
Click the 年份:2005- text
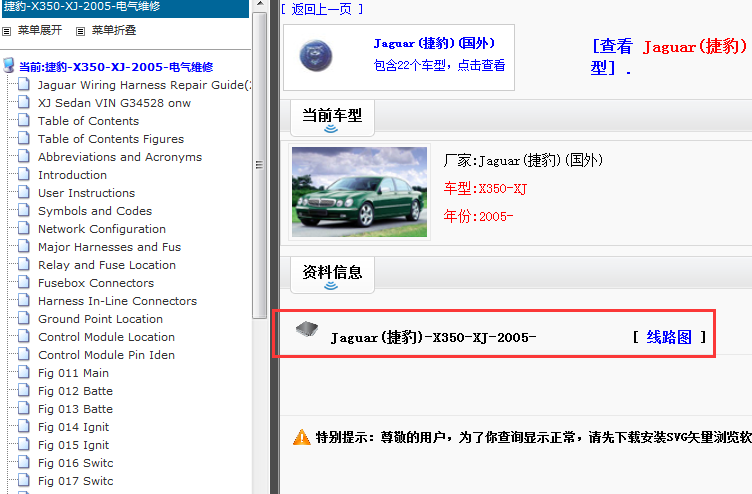[x=478, y=216]
